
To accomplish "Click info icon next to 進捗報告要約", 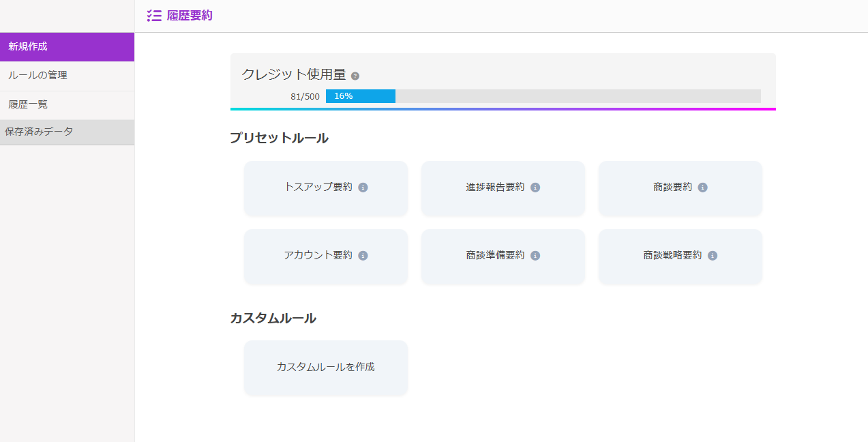I will (535, 188).
